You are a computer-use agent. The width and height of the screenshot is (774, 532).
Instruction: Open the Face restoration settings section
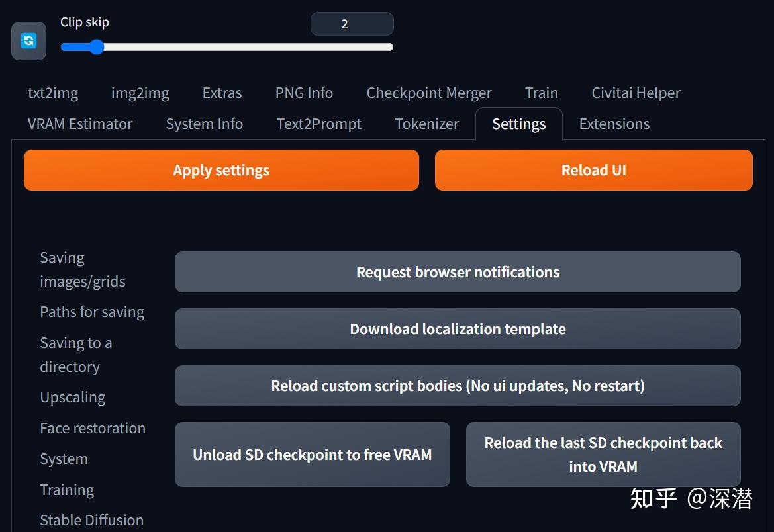93,428
